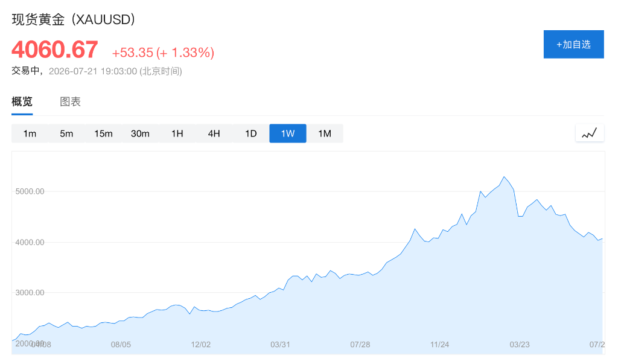
Task: Click the +加自选 button
Action: pyautogui.click(x=573, y=44)
